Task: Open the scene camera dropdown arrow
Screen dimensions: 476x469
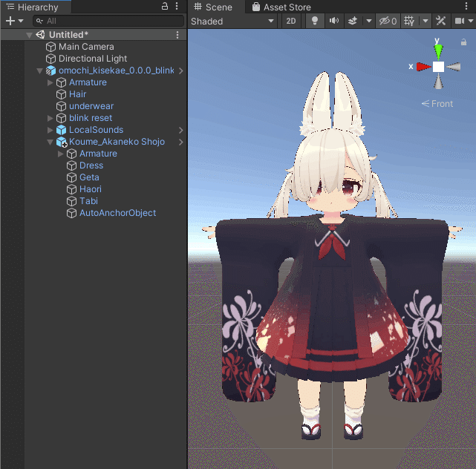Action: click(x=471, y=21)
